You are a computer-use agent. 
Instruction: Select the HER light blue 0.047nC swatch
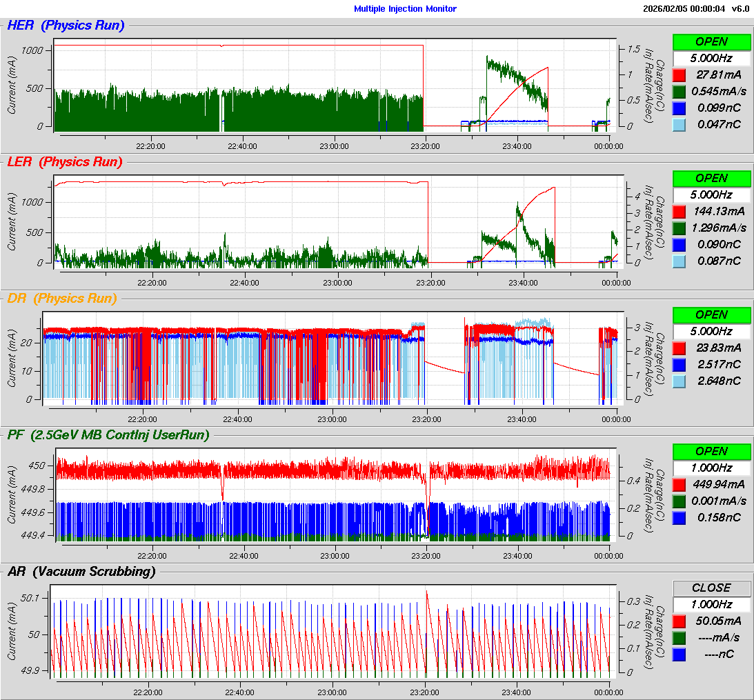click(x=679, y=124)
